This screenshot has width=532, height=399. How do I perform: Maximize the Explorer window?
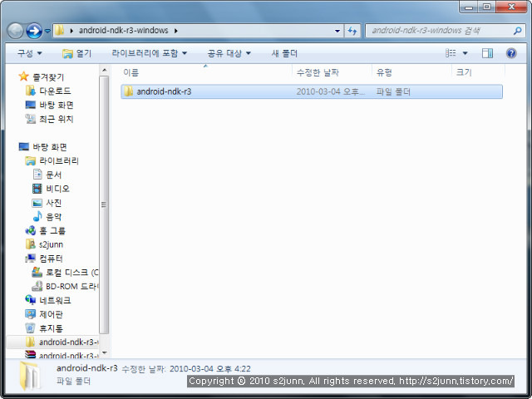(x=486, y=7)
